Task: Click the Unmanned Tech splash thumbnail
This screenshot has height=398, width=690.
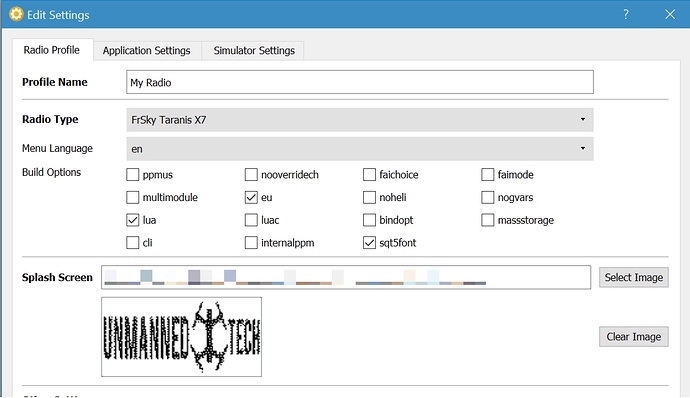Action: pos(181,337)
